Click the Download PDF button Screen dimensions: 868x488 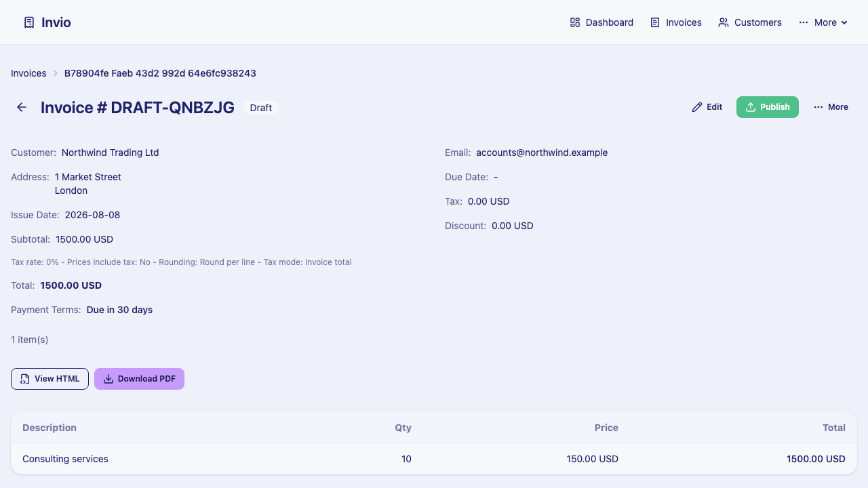point(139,379)
